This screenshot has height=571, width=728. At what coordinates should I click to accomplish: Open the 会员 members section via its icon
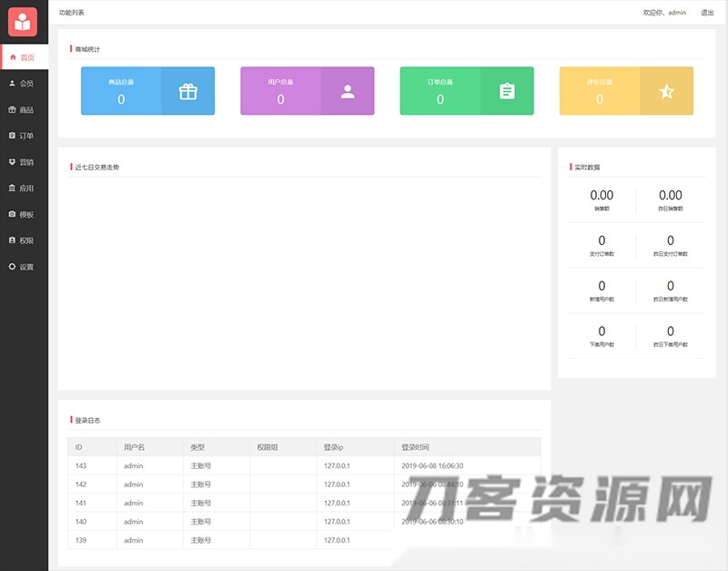[x=13, y=83]
